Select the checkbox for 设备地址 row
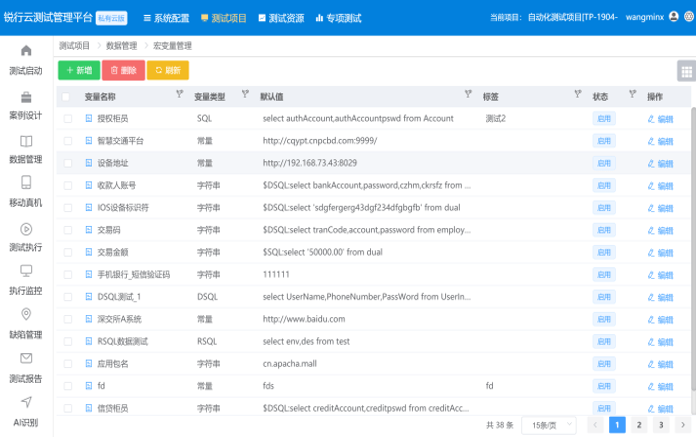Viewport: 696px width, 437px height. coord(68,163)
